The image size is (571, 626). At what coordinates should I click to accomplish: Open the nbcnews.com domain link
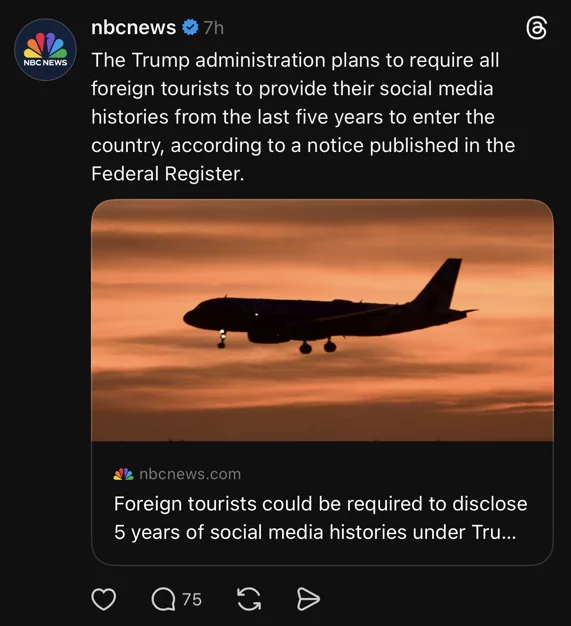(x=190, y=474)
